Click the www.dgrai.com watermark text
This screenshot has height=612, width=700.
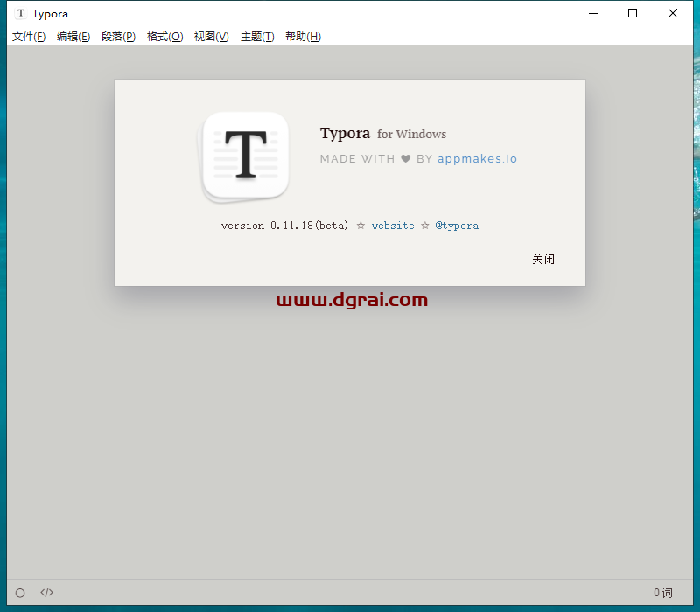353,300
